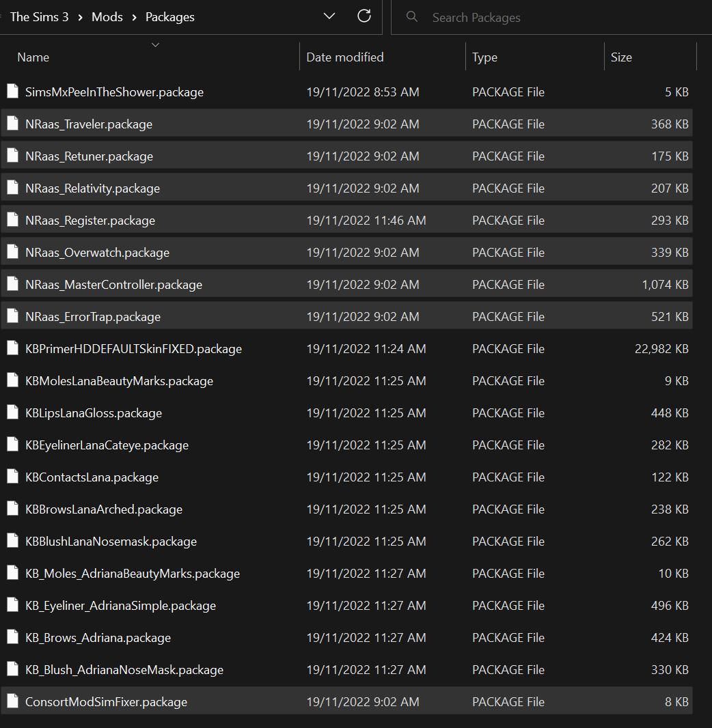Navigate to The Sims 3 breadcrumb folder
The height and width of the screenshot is (728, 712).
point(40,17)
